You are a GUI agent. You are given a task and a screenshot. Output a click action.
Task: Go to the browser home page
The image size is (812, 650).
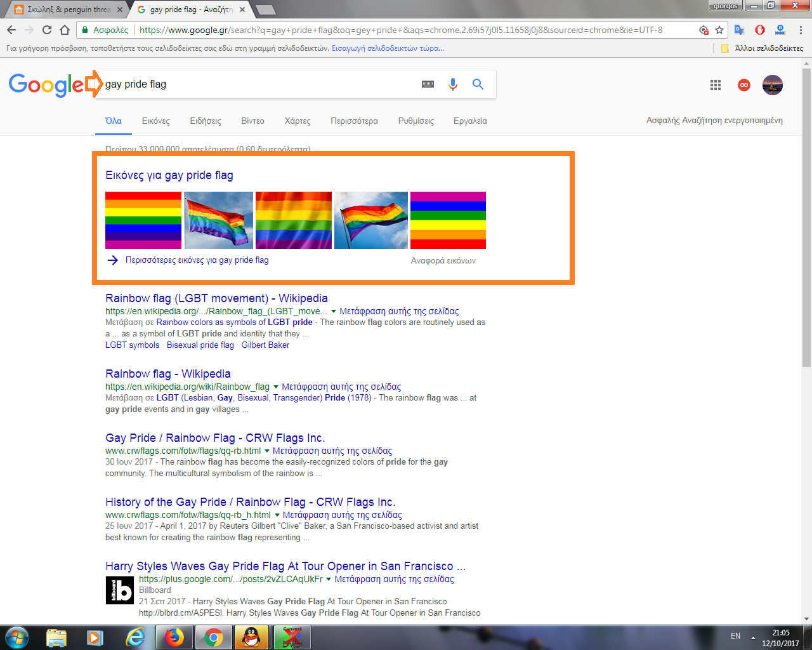[x=65, y=30]
